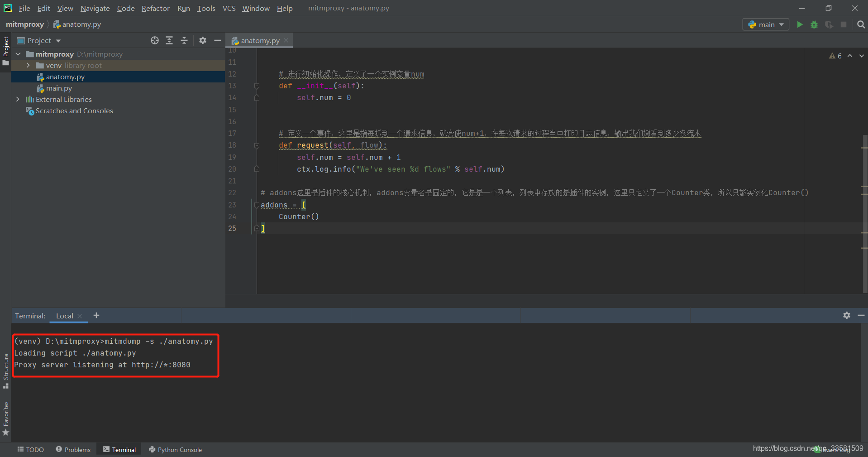The width and height of the screenshot is (868, 457).
Task: Hide the Project tool window
Action: (218, 40)
